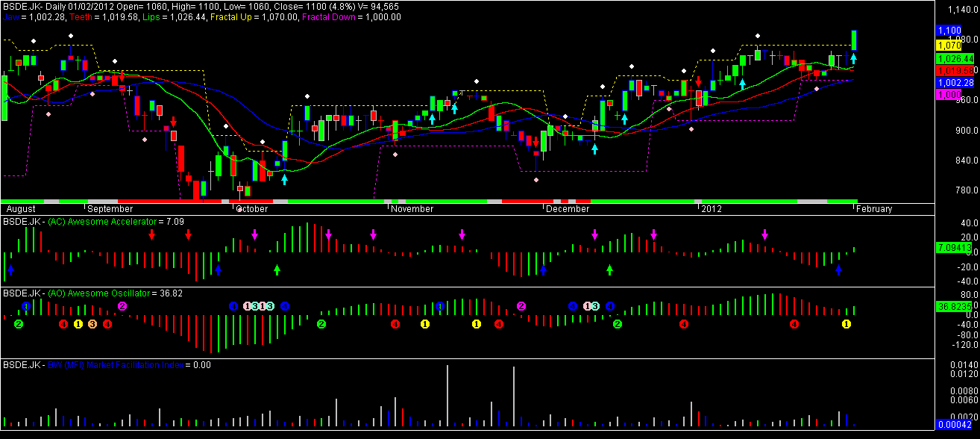
Task: Click the green 1,026.44 Lips price tag
Action: pos(955,58)
